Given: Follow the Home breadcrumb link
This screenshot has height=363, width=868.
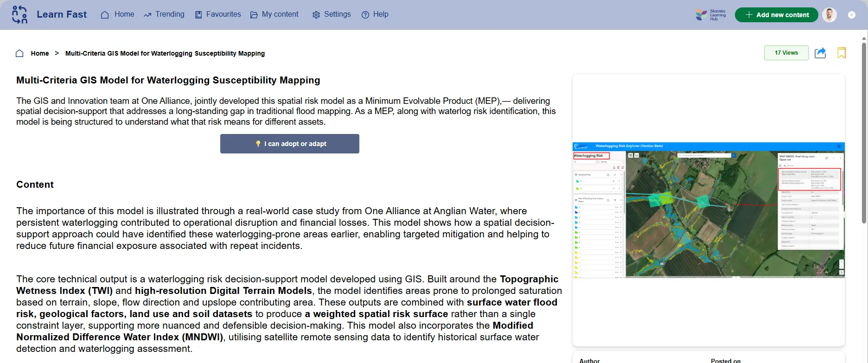Looking at the screenshot, I should pos(40,53).
